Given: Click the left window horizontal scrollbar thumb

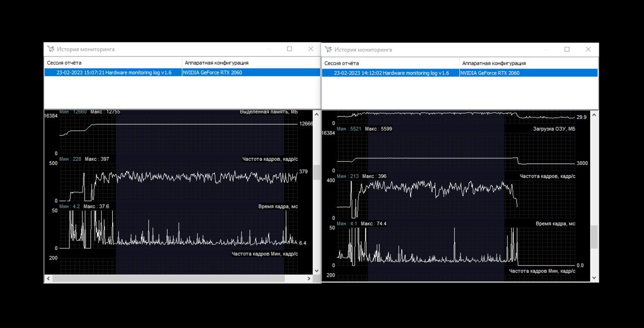Looking at the screenshot, I should click(168, 279).
